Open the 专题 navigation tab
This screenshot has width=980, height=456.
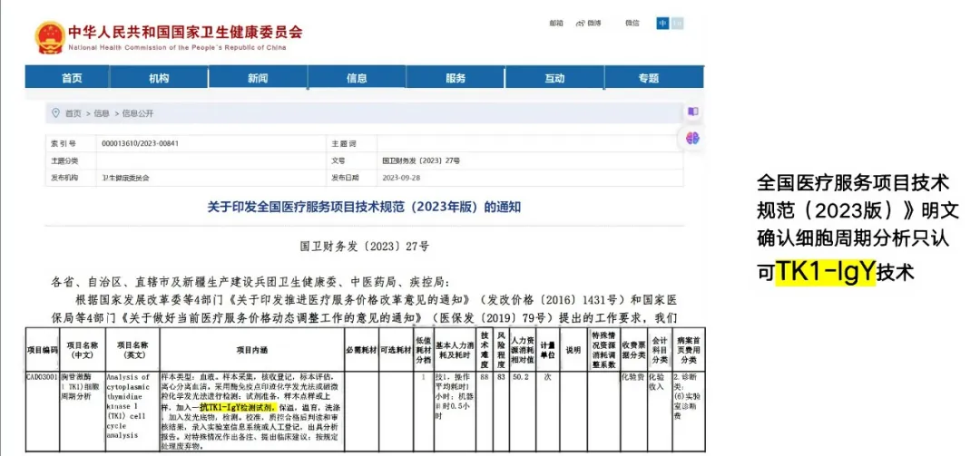[648, 79]
